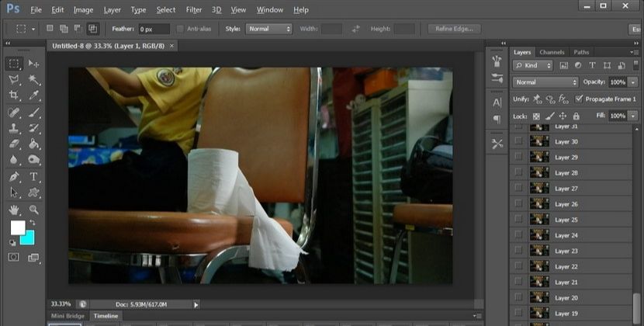644x326 pixels.
Task: Lock all layer attributes
Action: (576, 116)
